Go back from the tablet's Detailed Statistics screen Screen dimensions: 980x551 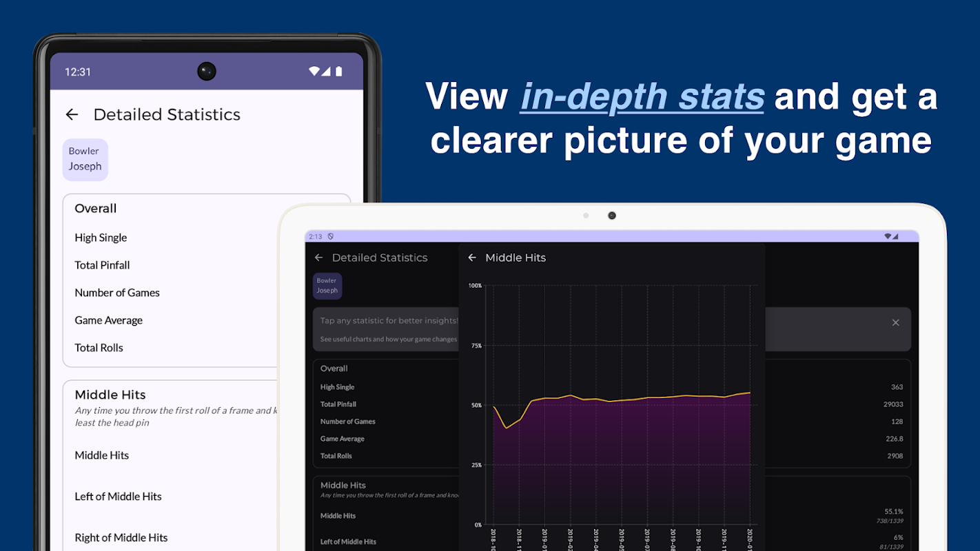318,258
